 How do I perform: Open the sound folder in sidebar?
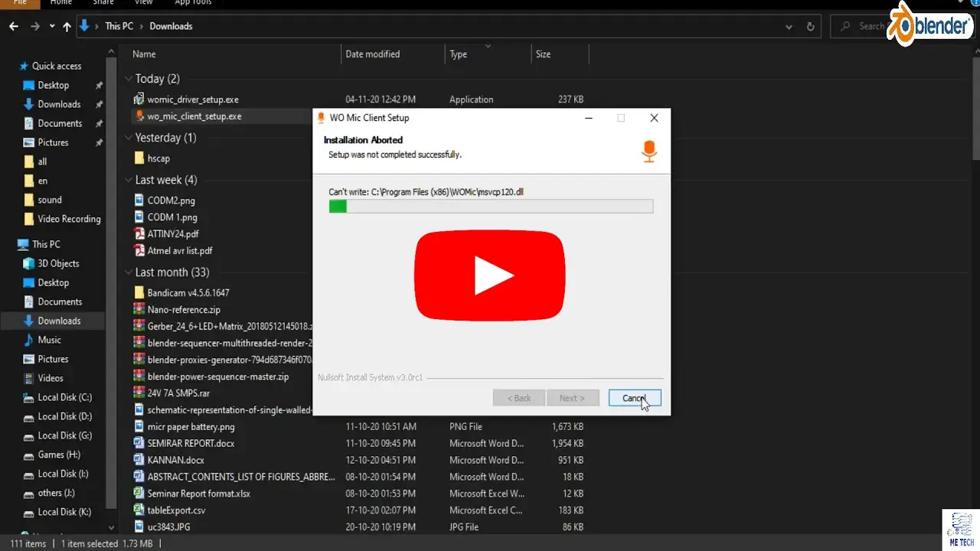50,200
